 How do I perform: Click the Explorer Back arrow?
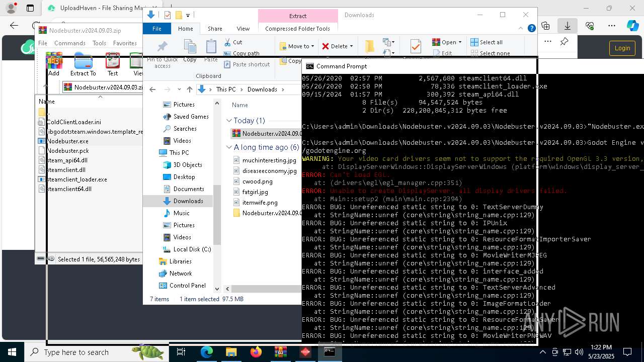pyautogui.click(x=152, y=89)
